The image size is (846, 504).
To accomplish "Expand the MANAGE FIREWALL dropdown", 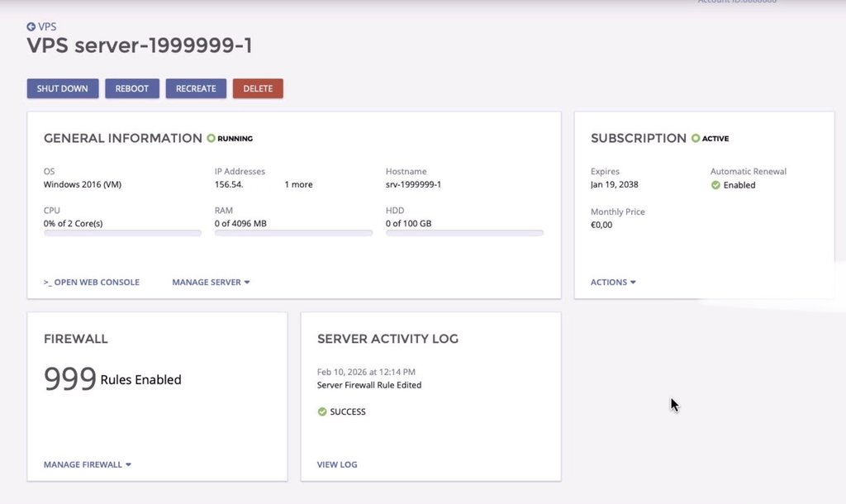I will tap(88, 464).
